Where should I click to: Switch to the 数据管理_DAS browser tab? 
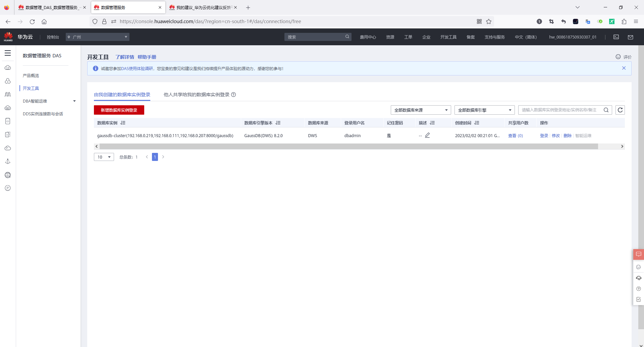(x=52, y=7)
